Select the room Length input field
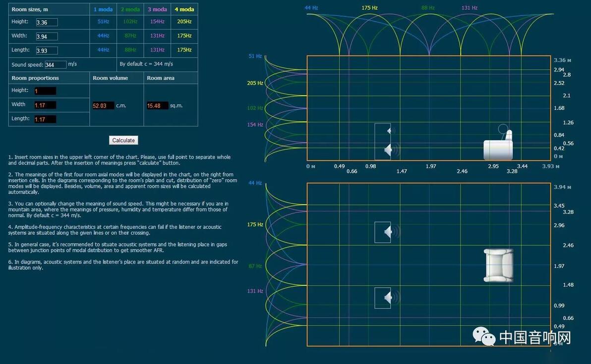591x364 pixels. click(x=47, y=50)
